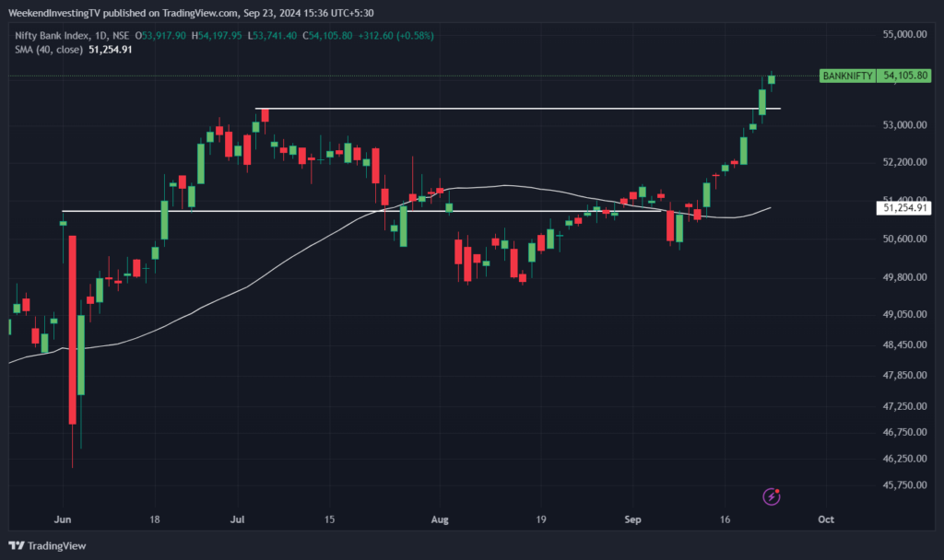The width and height of the screenshot is (944, 560).
Task: Click the high value H54,197.95
Action: coord(217,36)
